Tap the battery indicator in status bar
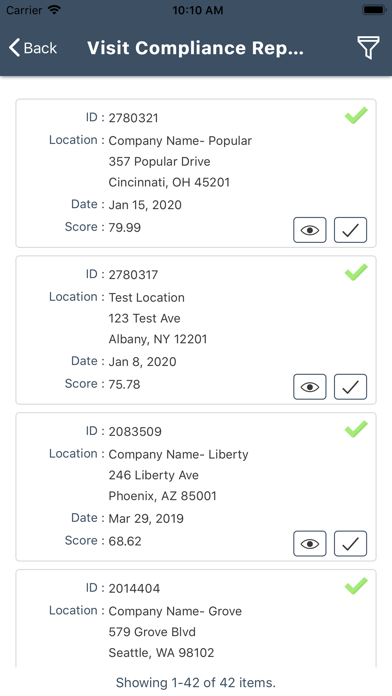The image size is (392, 696). (374, 10)
